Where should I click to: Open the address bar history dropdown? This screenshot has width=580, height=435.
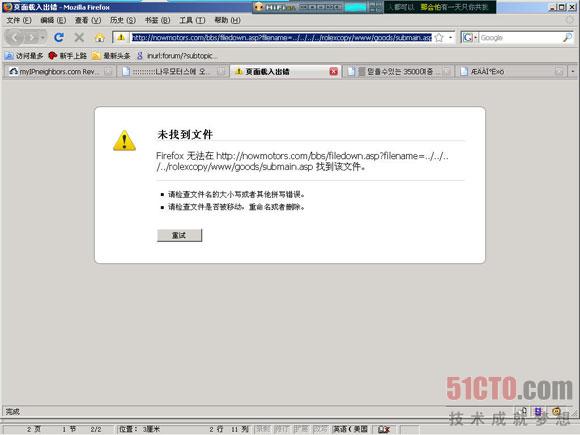click(450, 37)
